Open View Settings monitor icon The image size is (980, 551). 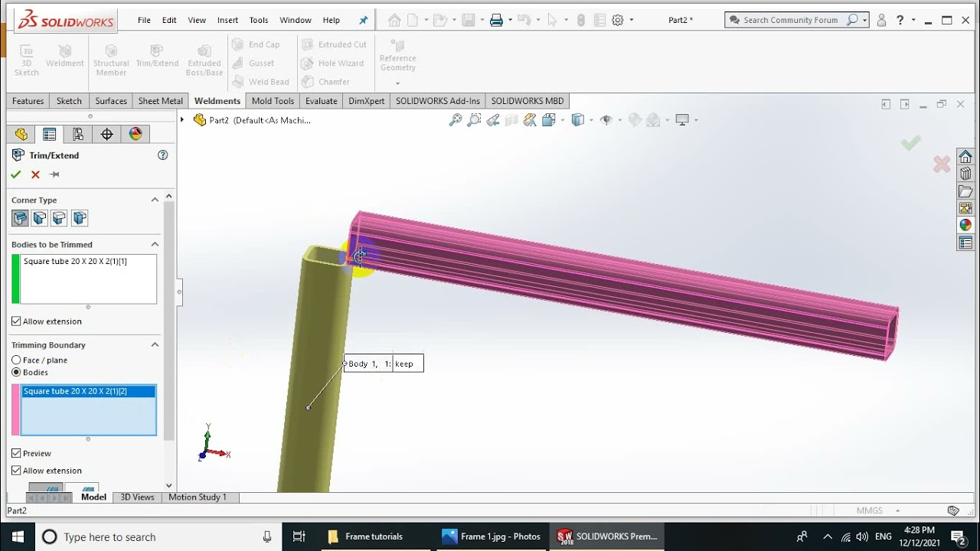pos(682,119)
